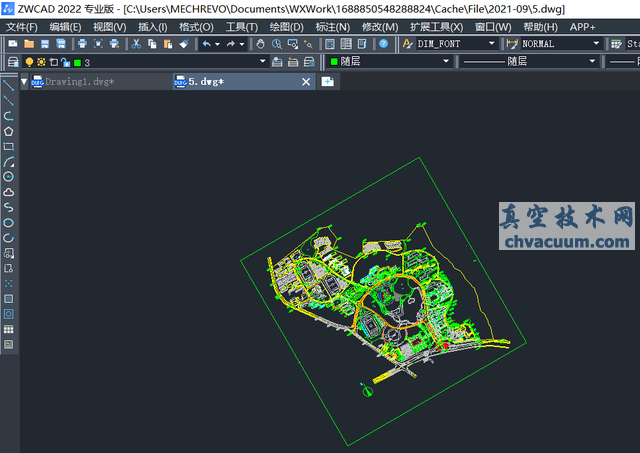This screenshot has height=453, width=640.
Task: Expand the NORMAL dimension style dropdown
Action: point(596,44)
